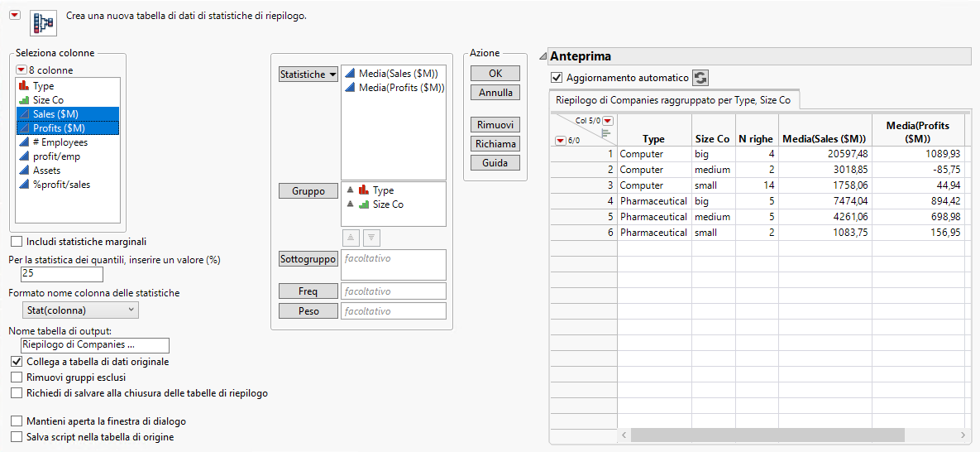980x452 pixels.
Task: Open the columns red triangle menu 'Col 5/0'
Action: [x=608, y=121]
